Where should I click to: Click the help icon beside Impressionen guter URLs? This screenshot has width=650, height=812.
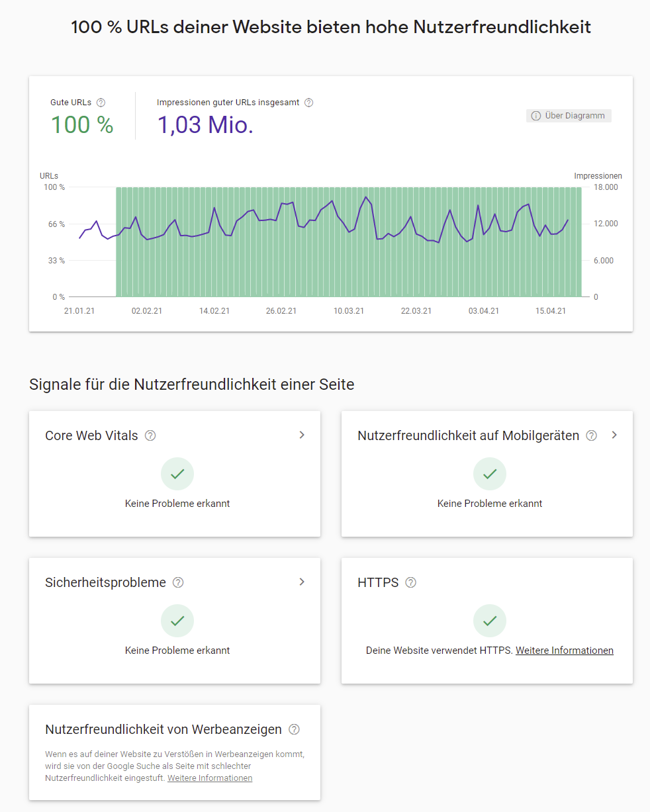pyautogui.click(x=308, y=103)
